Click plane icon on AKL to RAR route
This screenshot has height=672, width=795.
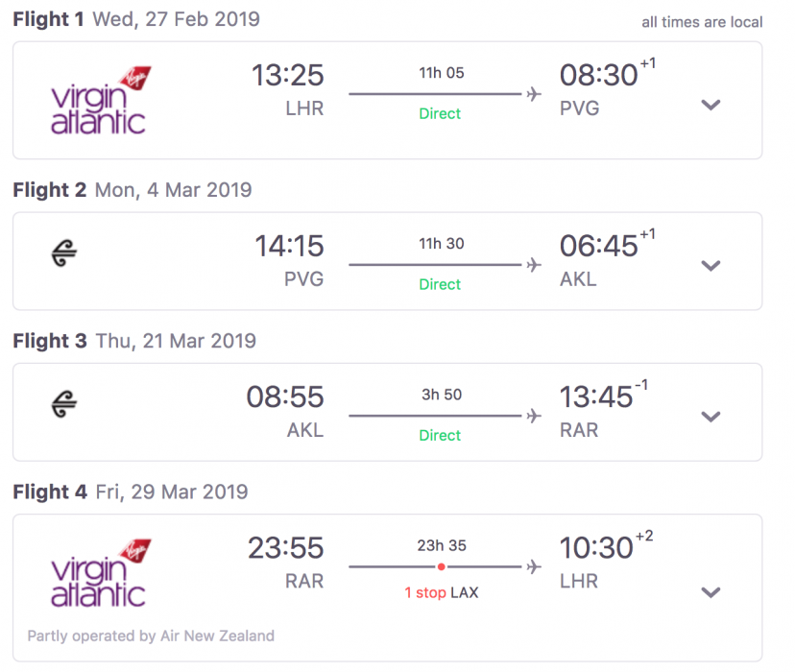point(534,416)
